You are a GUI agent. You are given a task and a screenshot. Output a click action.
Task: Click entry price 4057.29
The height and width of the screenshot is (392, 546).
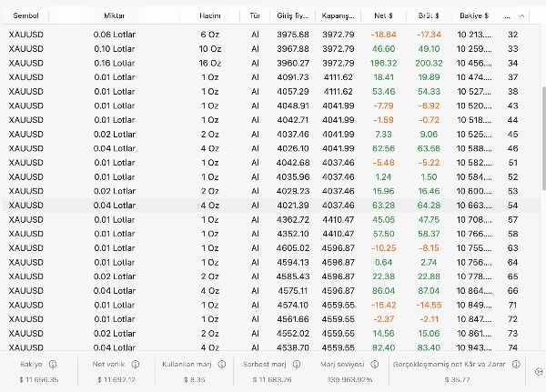coord(293,92)
